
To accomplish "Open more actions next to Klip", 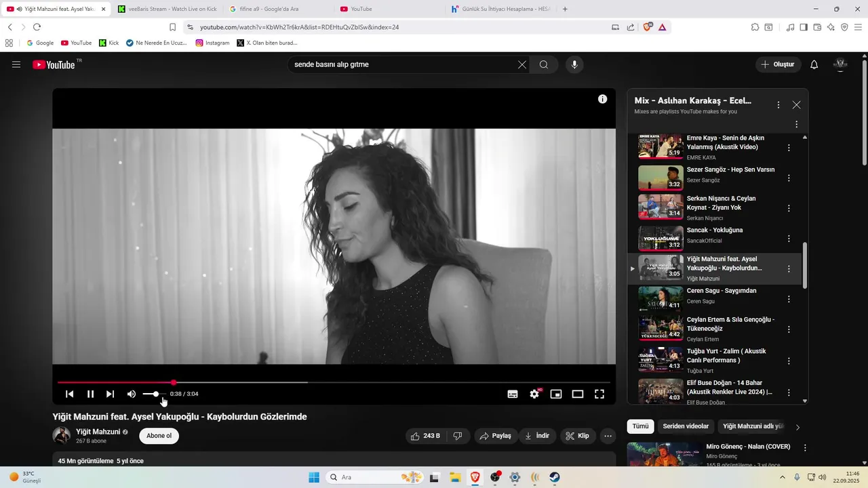I will (608, 436).
